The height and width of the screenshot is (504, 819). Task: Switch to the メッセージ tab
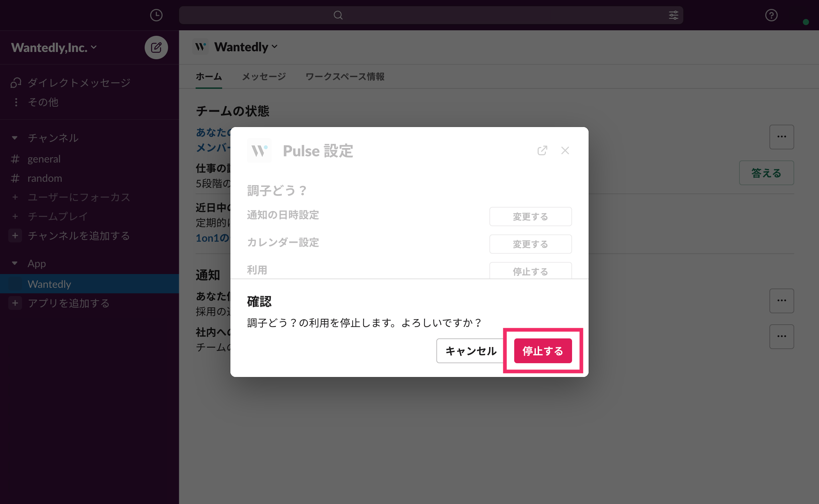[x=264, y=76]
